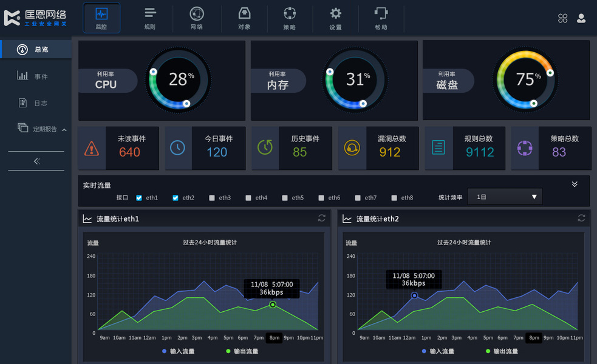Image resolution: width=597 pixels, height=364 pixels.
Task: Open the 规则 rules tab
Action: click(150, 18)
